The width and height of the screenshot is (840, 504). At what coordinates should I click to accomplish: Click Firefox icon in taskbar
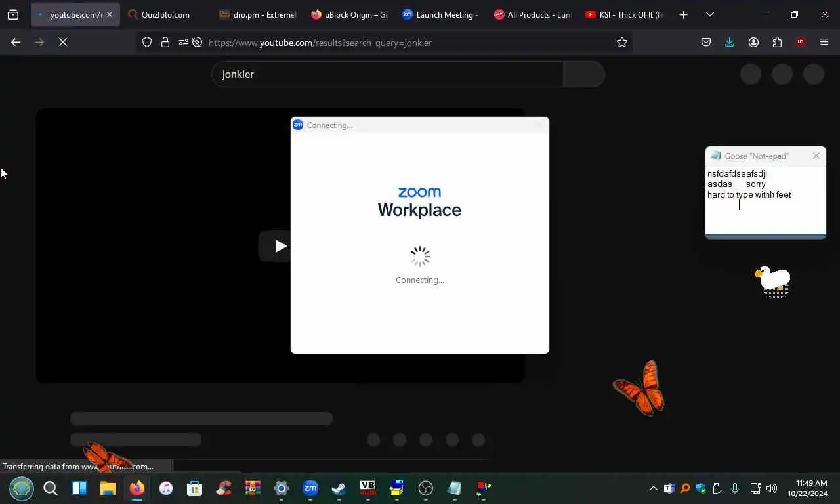[x=137, y=488]
